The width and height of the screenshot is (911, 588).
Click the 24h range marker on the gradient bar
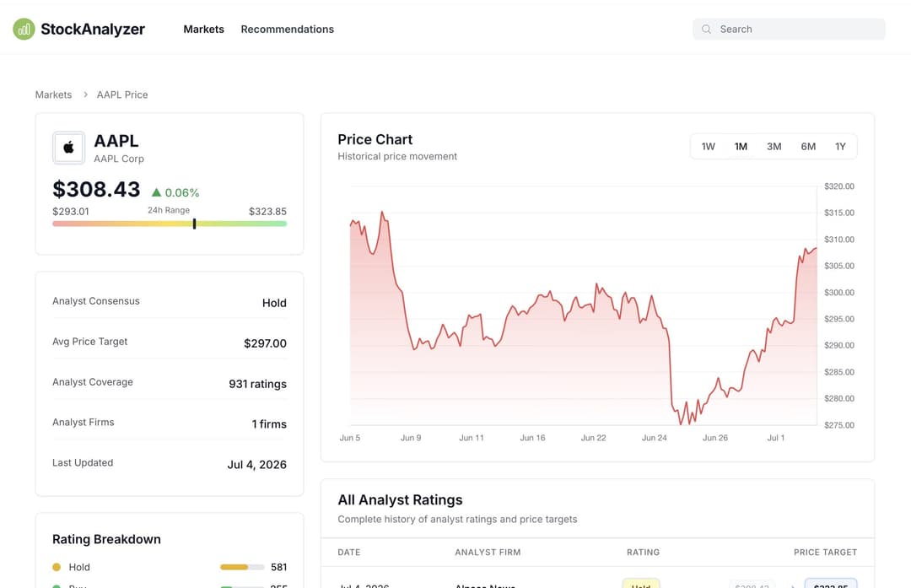(194, 224)
